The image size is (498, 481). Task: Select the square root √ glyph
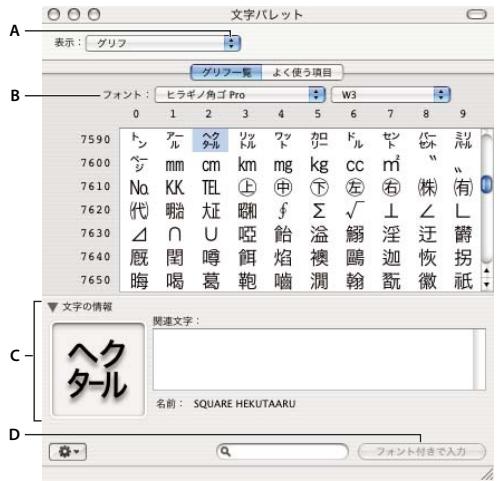pos(355,210)
